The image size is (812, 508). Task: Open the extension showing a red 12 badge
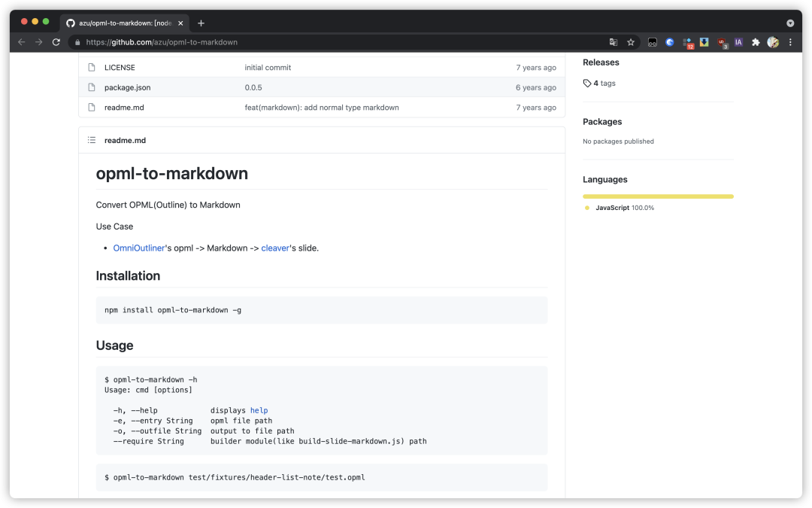[x=686, y=42]
